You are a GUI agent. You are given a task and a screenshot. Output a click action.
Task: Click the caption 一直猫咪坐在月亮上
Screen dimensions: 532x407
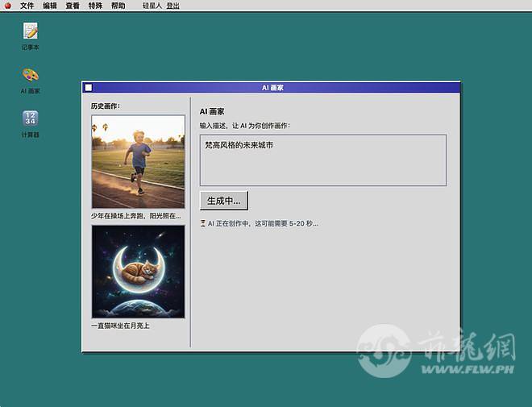coord(121,326)
